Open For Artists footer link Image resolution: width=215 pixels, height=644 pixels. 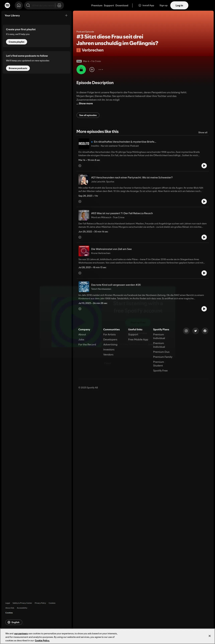109,335
